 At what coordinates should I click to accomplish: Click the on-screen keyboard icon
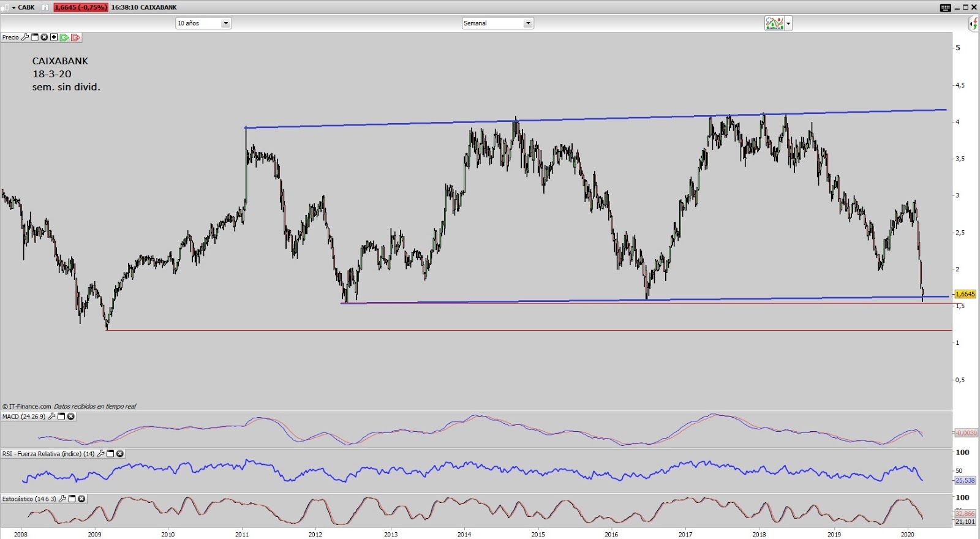[x=946, y=7]
